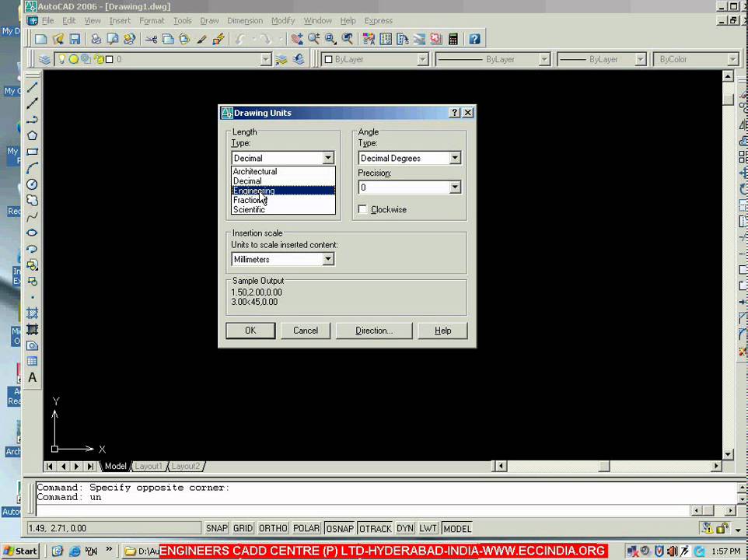Switch to the Layout2 tab
Viewport: 748px width, 560px height.
pyautogui.click(x=186, y=466)
